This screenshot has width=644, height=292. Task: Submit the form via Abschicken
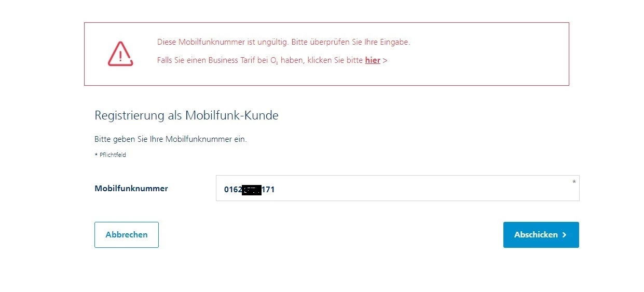point(541,235)
